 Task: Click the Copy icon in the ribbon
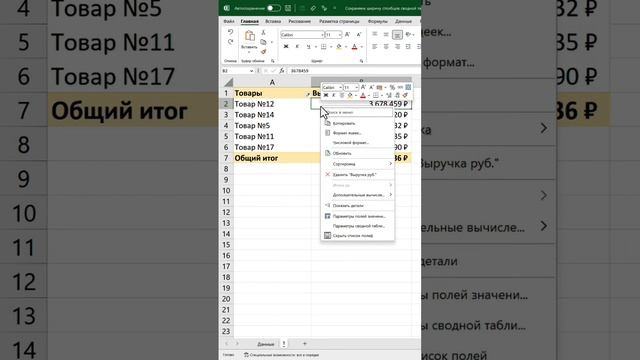coord(264,42)
